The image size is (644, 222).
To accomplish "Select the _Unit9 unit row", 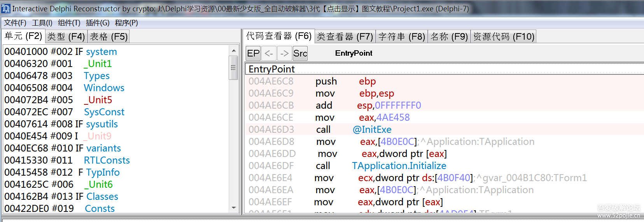I will pyautogui.click(x=116, y=136).
